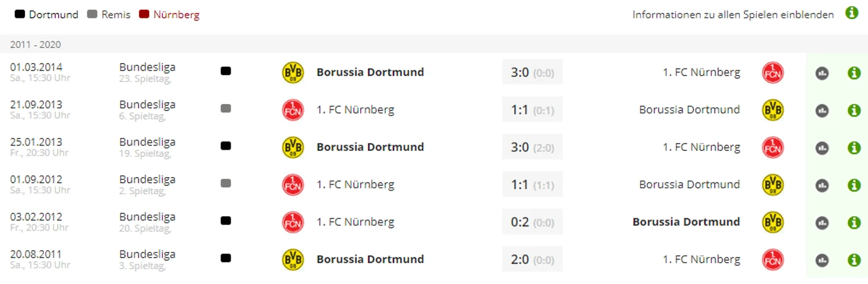Click the Nürnberg crest in the 20.08.2011 row
This screenshot has height=284, width=868.
(x=772, y=260)
